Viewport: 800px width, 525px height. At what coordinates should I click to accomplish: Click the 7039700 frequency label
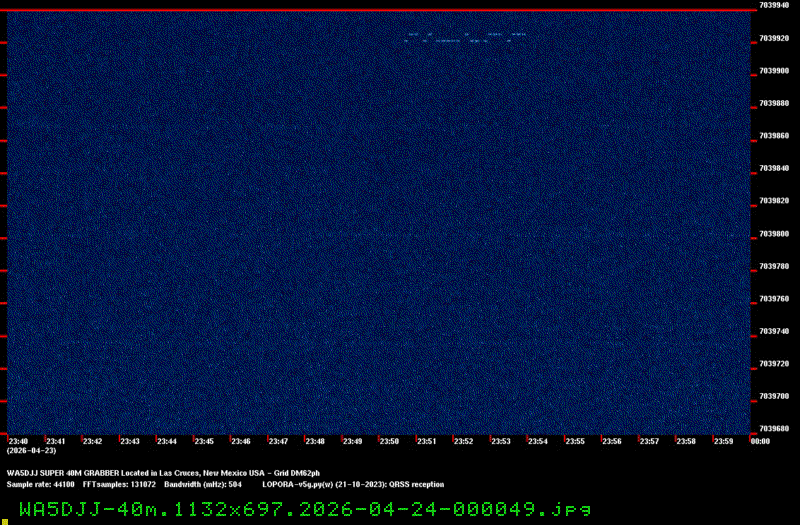coord(774,396)
